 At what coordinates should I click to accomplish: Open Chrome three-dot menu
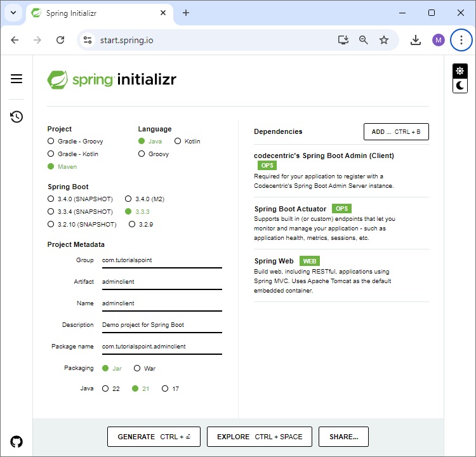pos(461,40)
